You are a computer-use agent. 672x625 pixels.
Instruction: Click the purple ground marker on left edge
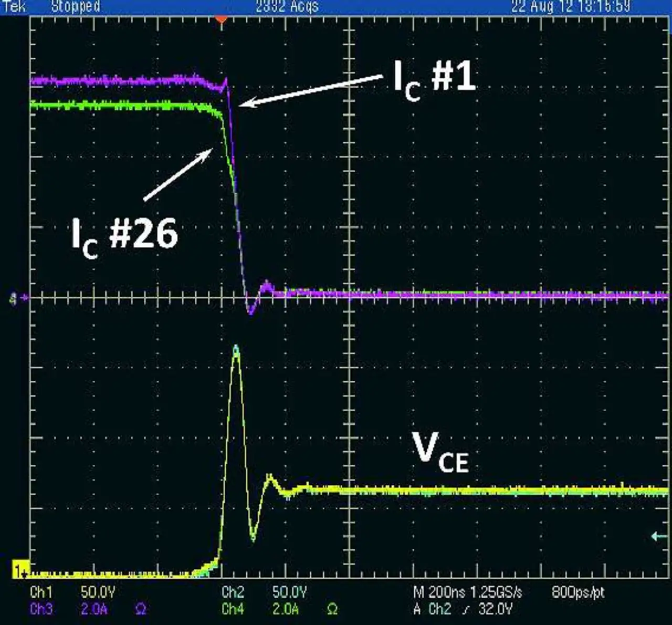14,299
